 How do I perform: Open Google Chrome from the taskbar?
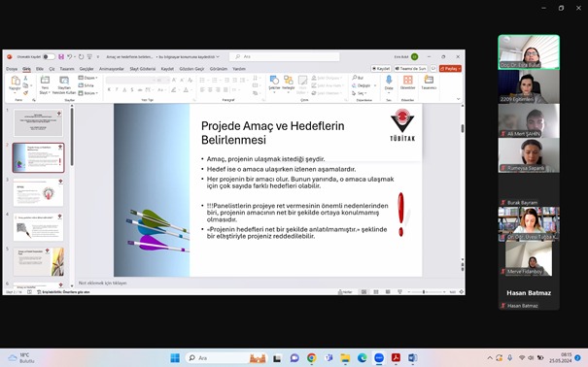click(x=312, y=358)
